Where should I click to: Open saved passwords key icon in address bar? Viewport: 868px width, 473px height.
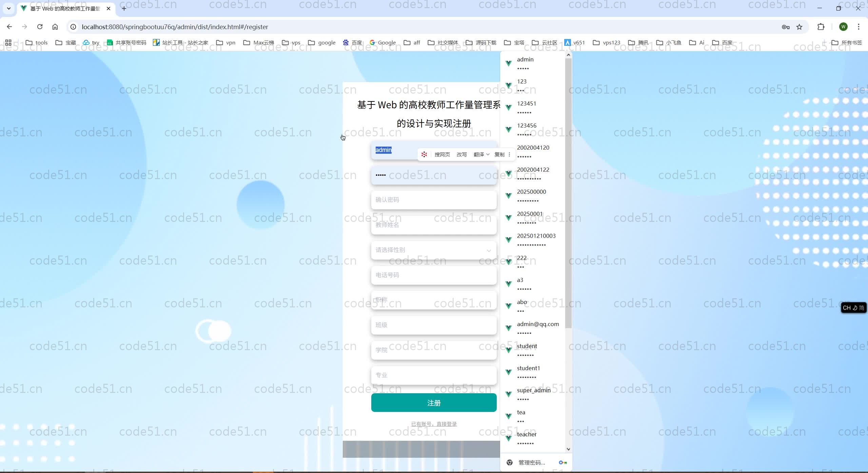click(786, 27)
